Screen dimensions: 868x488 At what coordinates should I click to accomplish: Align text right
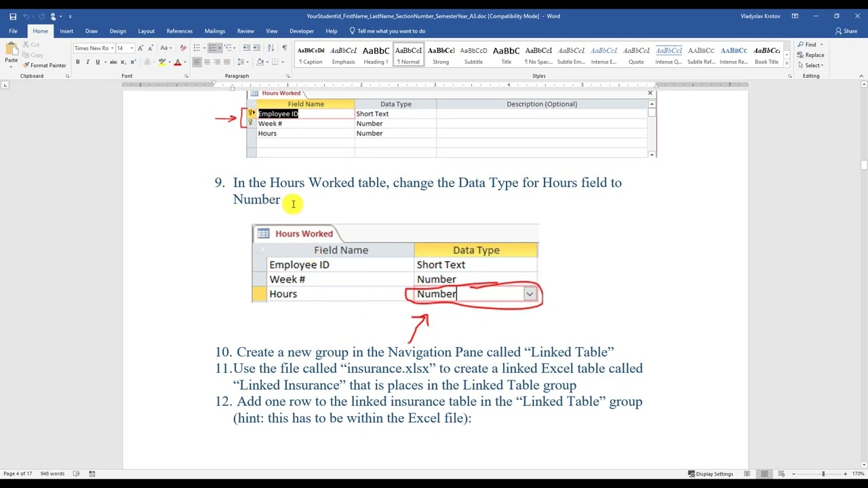[217, 62]
